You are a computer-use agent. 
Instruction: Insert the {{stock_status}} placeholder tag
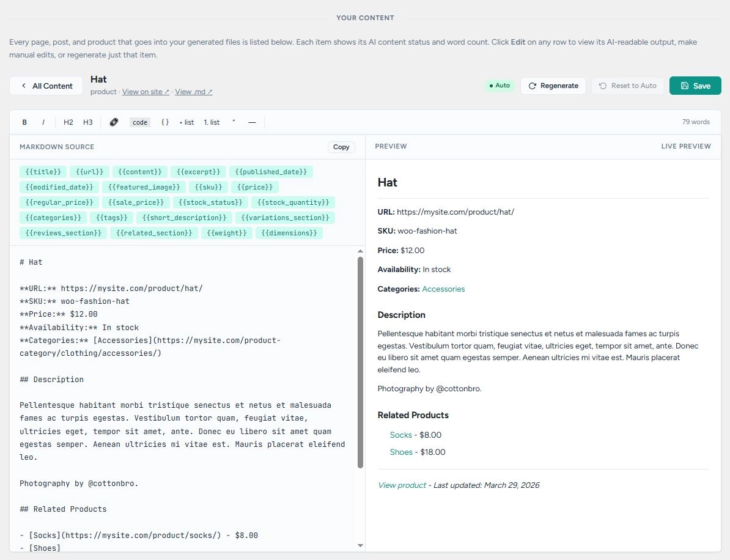[210, 202]
